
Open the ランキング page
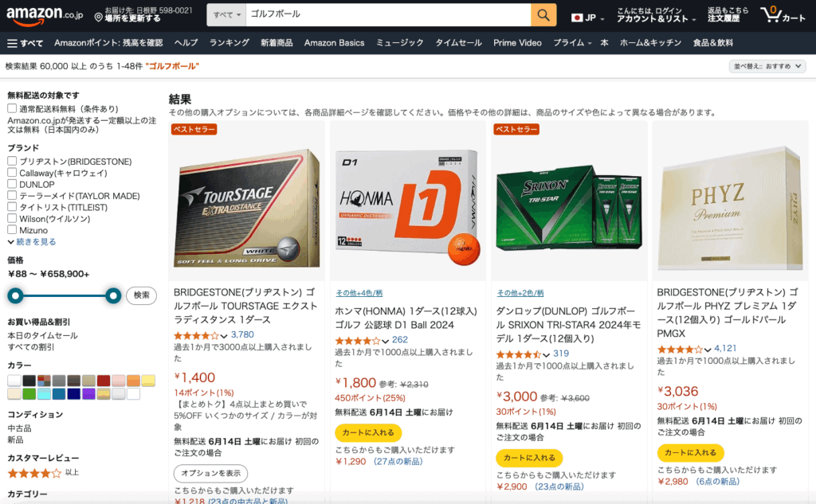(229, 43)
